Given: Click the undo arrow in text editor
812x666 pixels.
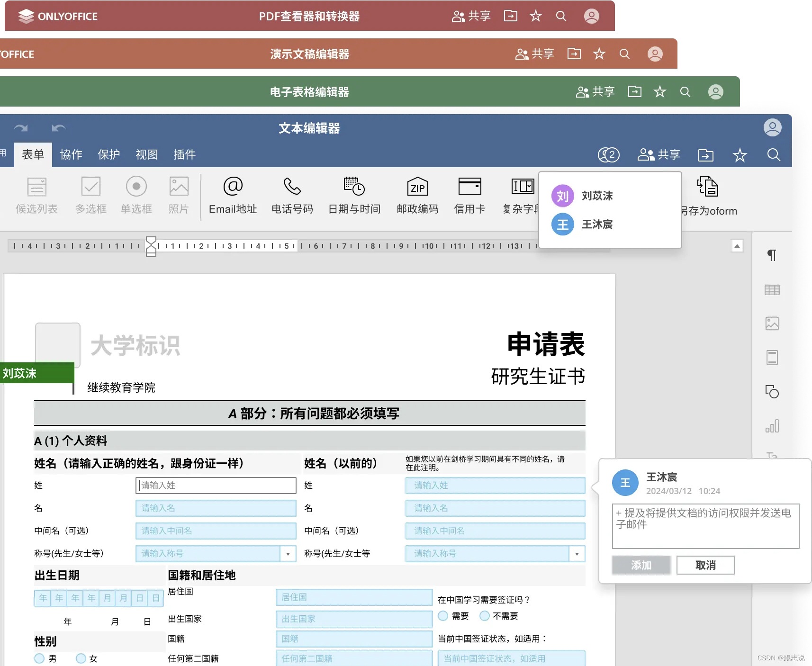Looking at the screenshot, I should click(x=59, y=128).
